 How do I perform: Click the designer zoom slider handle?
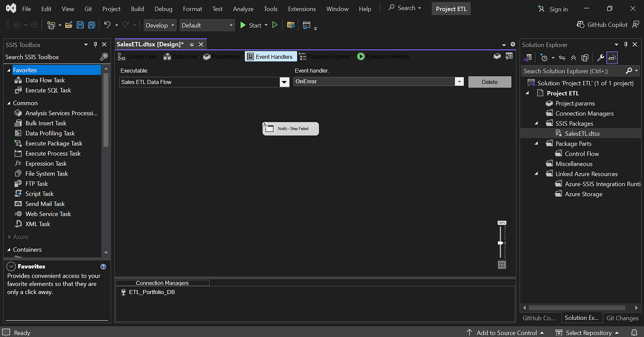501,243
